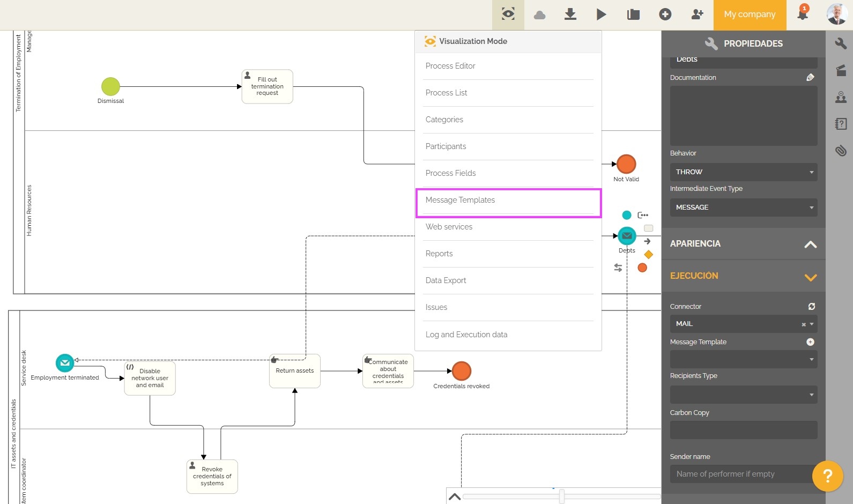Expand bottom panel with up chevron

click(x=455, y=496)
